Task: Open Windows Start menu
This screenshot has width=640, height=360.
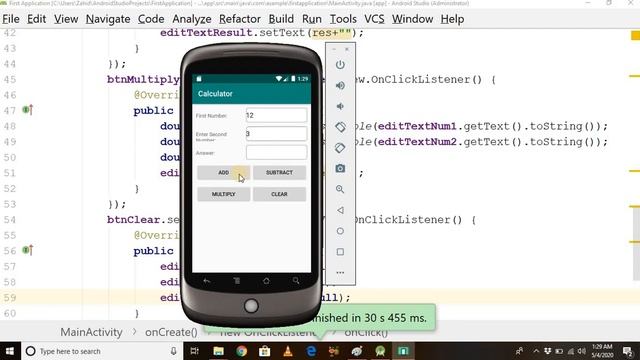Action: tap(10, 351)
